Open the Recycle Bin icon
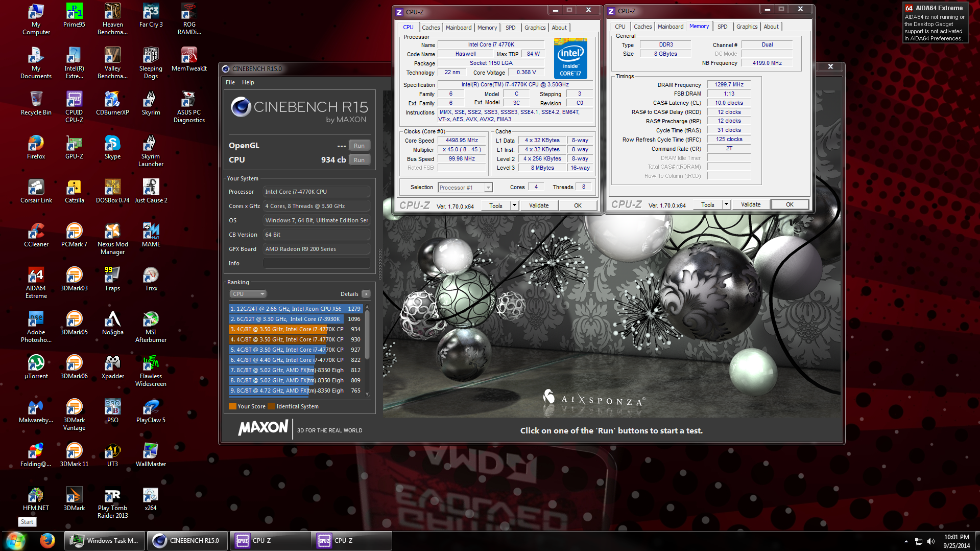Screen dimensions: 980x551 point(36,103)
